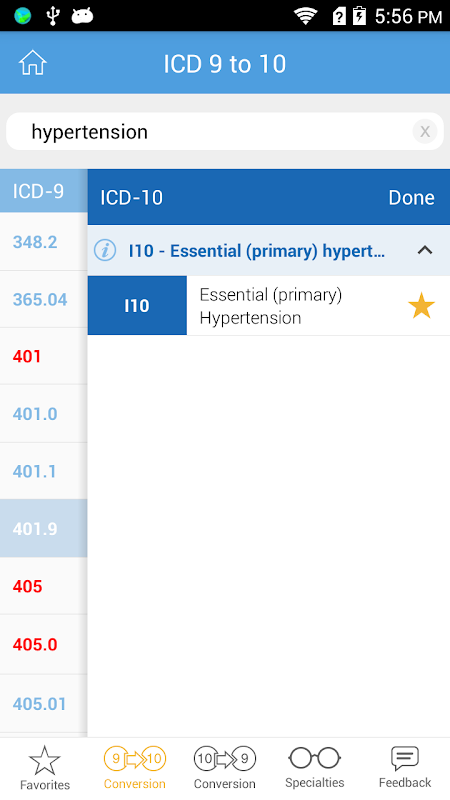Select ICD-9 code 401.0
The height and width of the screenshot is (800, 450).
tap(43, 414)
